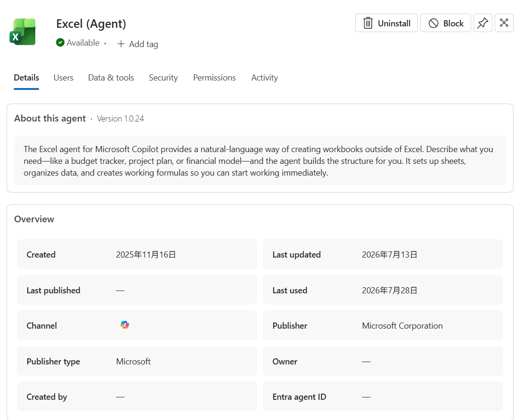Click the Created by label
514x420 pixels.
pos(47,397)
